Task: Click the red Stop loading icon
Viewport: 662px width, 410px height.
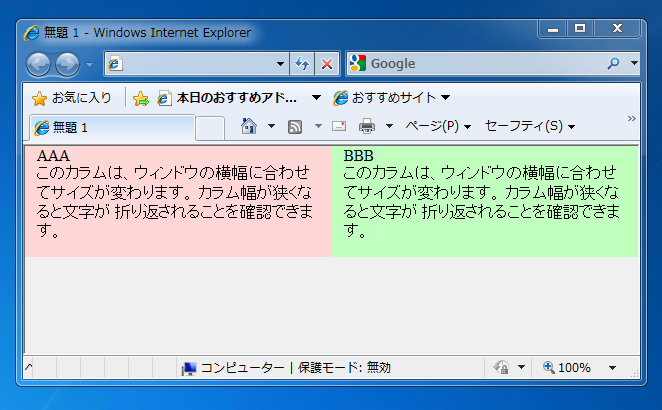Action: point(327,64)
